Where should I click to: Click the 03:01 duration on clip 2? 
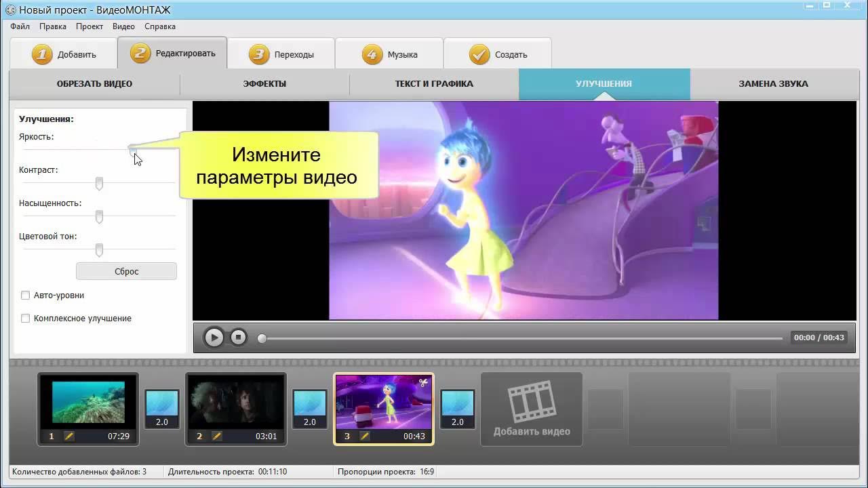[x=267, y=436]
